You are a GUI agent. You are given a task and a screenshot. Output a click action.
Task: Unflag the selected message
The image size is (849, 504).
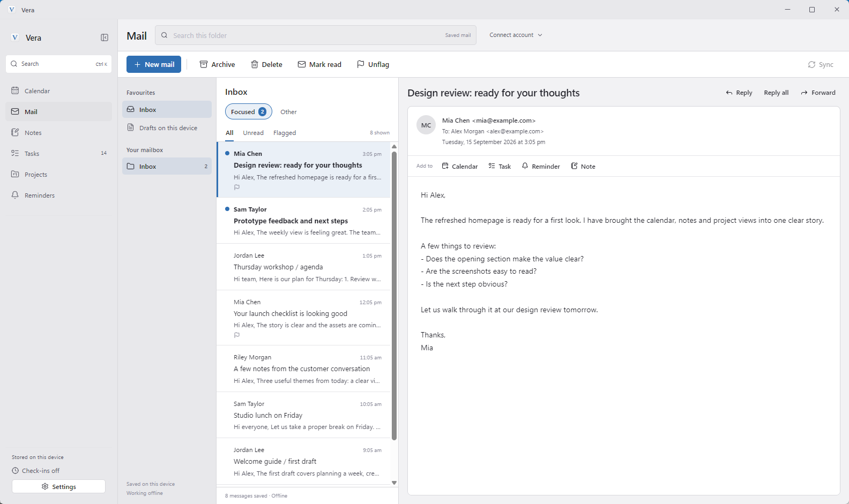coord(373,64)
